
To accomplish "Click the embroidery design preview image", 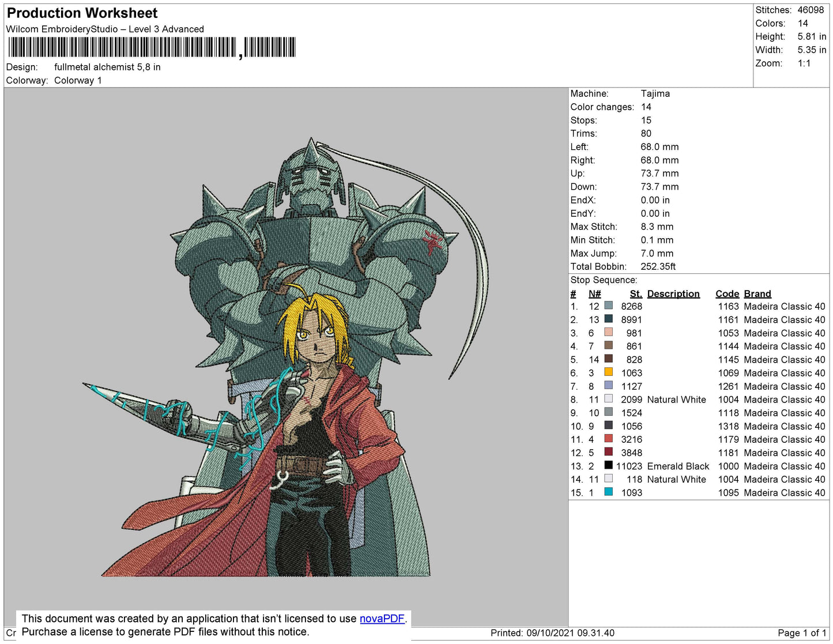I will pos(285,357).
